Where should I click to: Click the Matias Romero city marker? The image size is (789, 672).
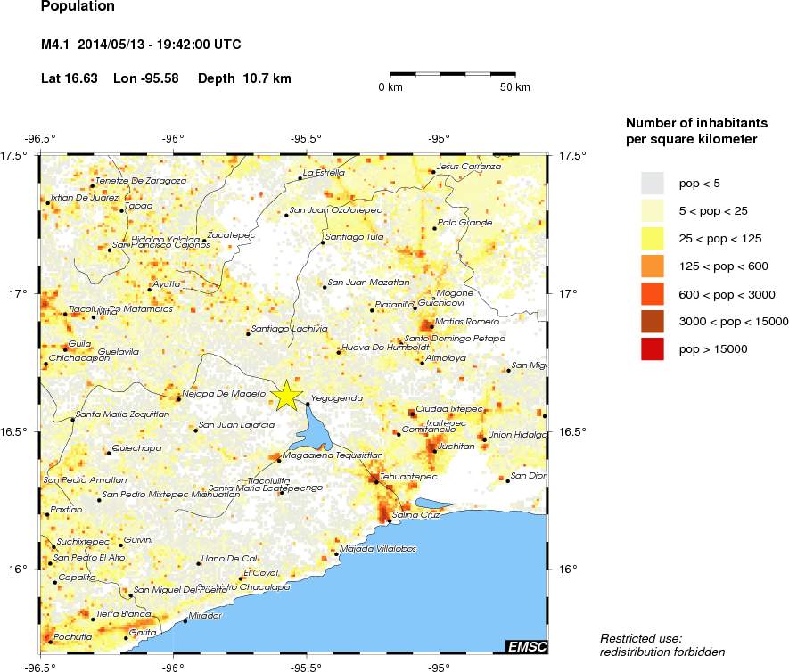431,326
